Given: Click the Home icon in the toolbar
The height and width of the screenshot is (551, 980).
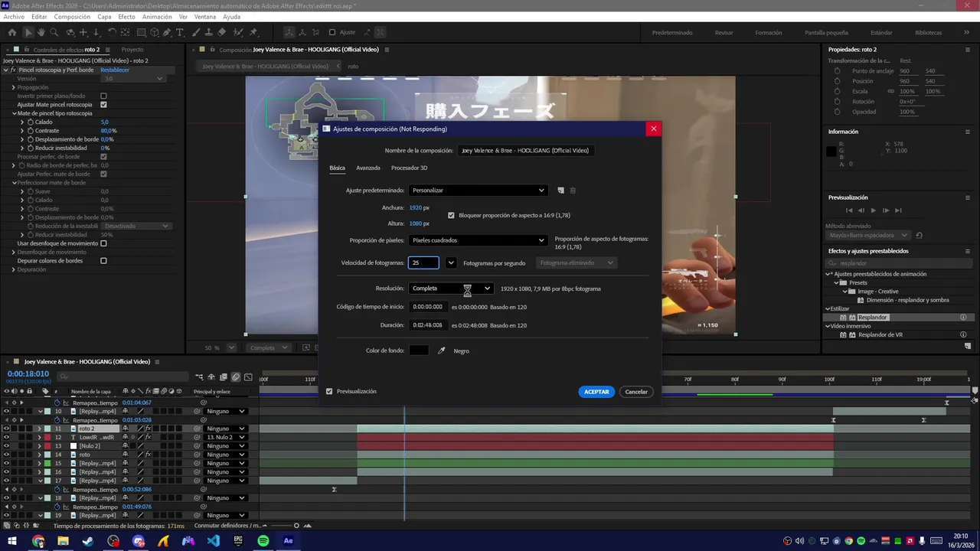Looking at the screenshot, I should coord(11,32).
